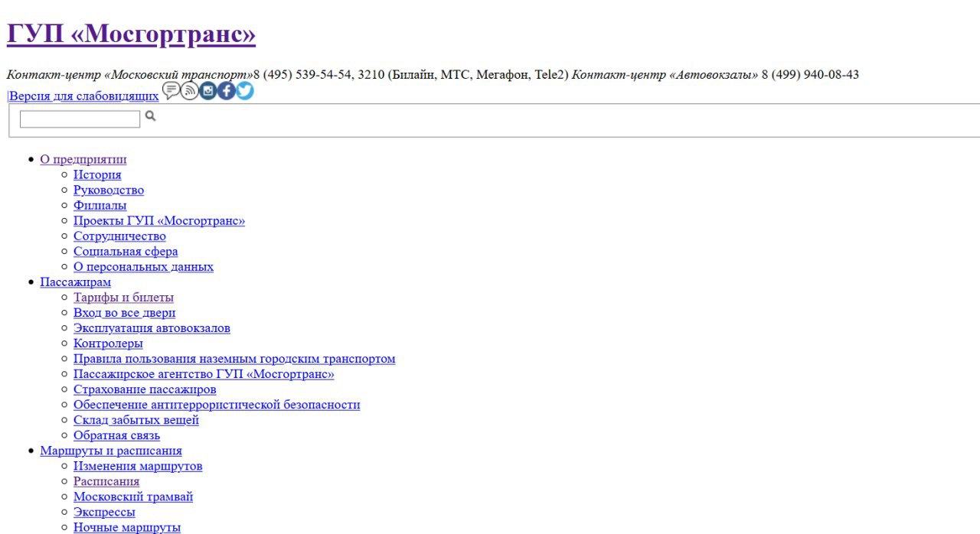The width and height of the screenshot is (980, 534).
Task: Open the Facebook icon
Action: pos(226,91)
